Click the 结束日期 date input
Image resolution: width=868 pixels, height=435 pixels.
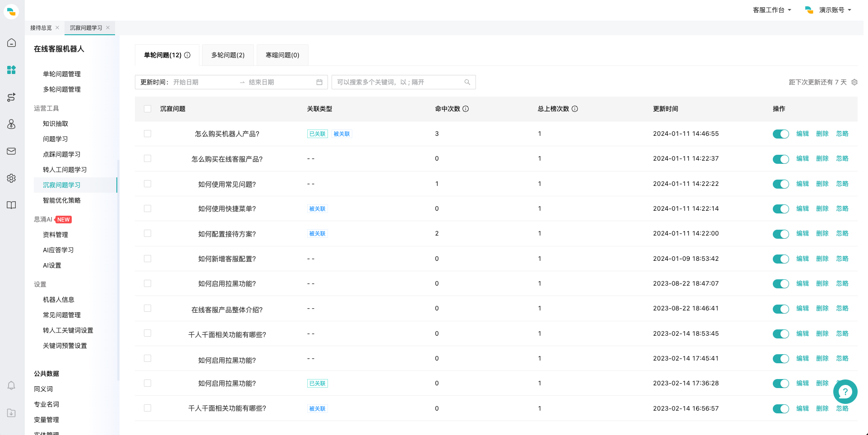pos(280,82)
